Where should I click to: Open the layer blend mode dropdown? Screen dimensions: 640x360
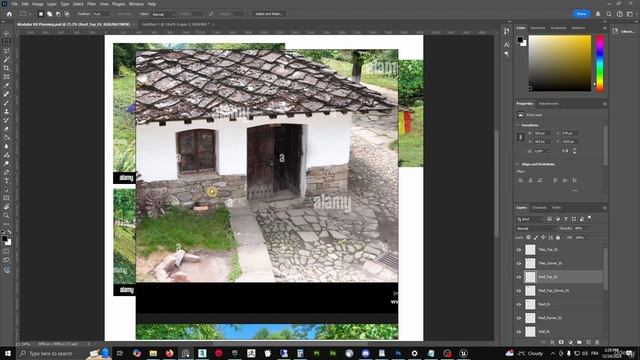click(536, 229)
